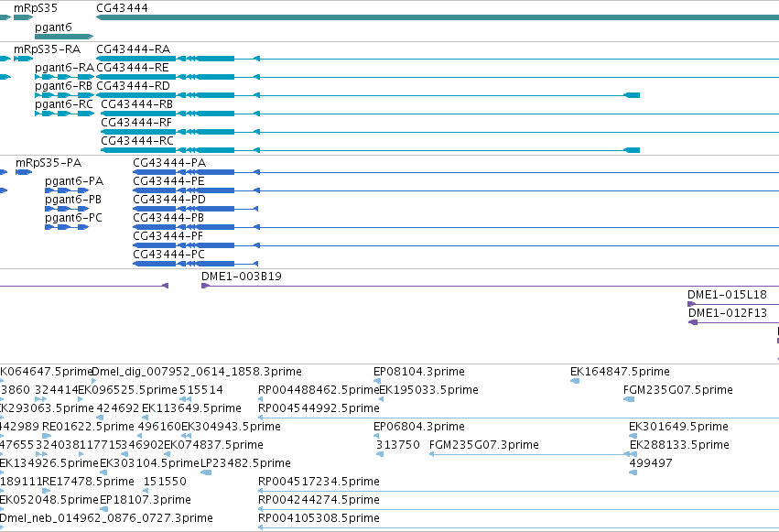Select protein mRpS35-PA
Image resolution: width=779 pixels, height=532 pixels.
point(49,163)
